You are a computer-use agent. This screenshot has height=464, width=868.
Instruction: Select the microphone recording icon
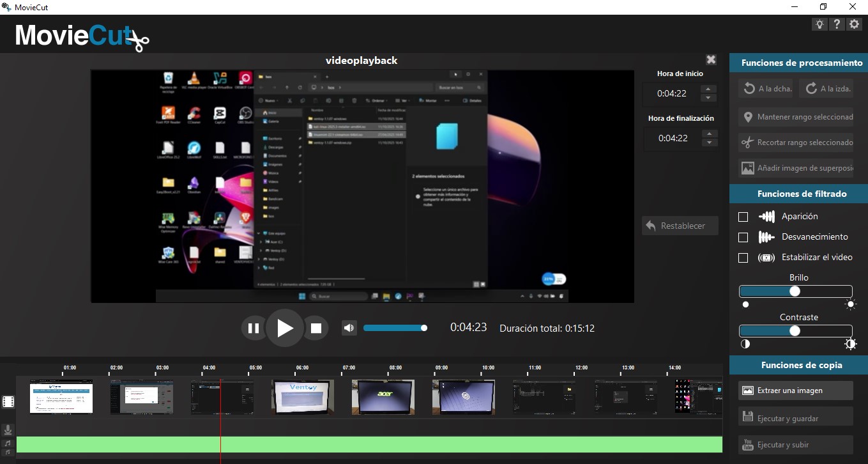tap(8, 429)
